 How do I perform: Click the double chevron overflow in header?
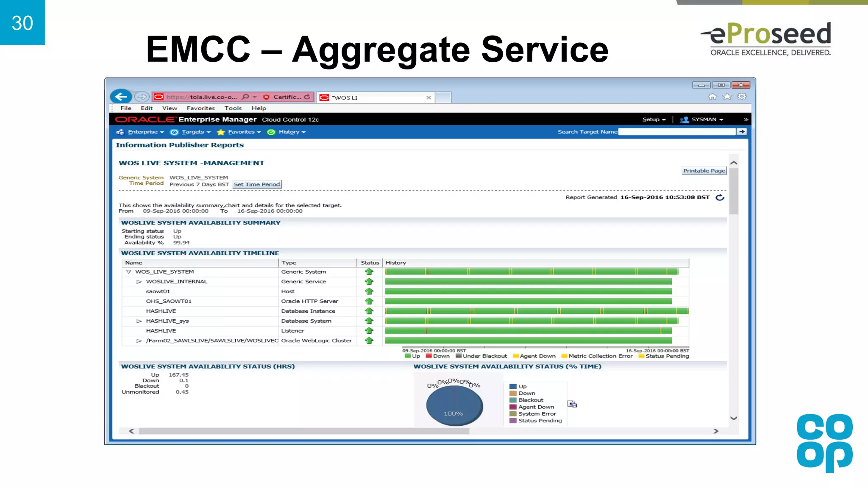click(x=746, y=119)
